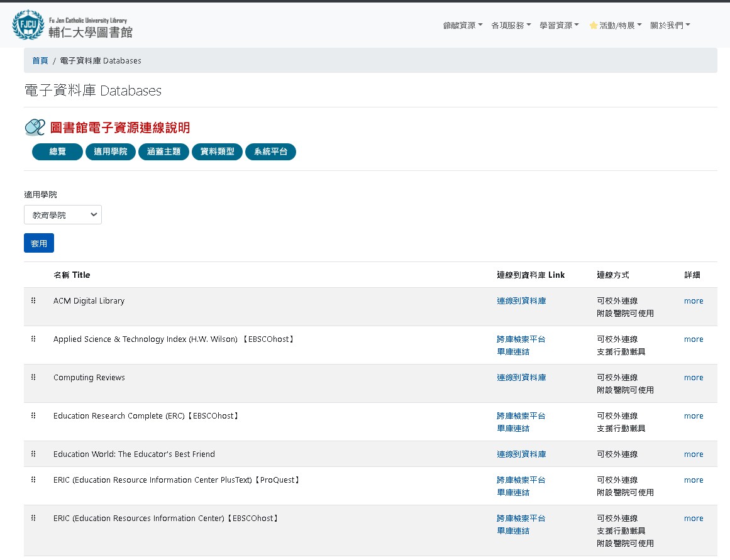
Task: Expand the 關於我們 menu
Action: pos(670,26)
